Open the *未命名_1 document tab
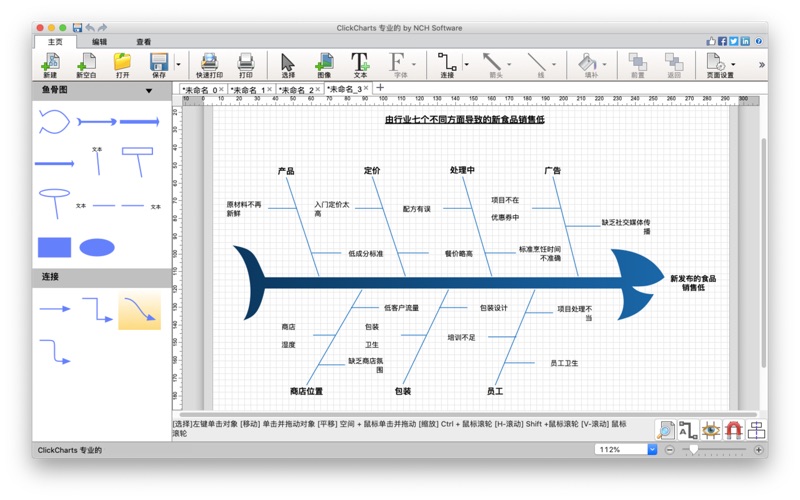800x500 pixels. 248,89
